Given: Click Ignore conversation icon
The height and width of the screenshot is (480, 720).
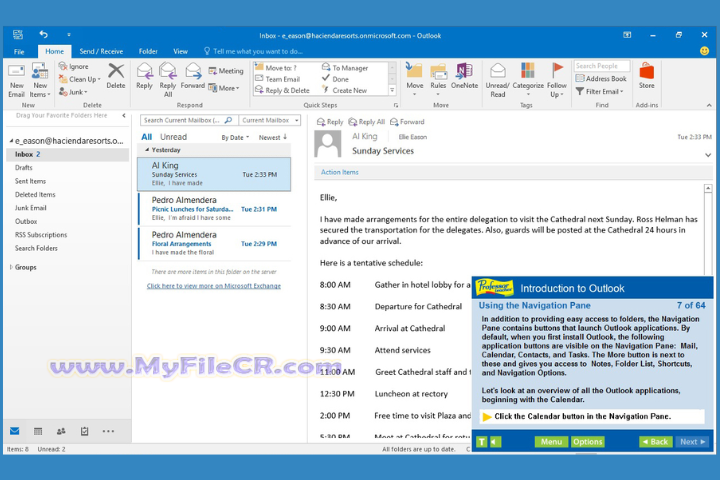Looking at the screenshot, I should tap(63, 67).
